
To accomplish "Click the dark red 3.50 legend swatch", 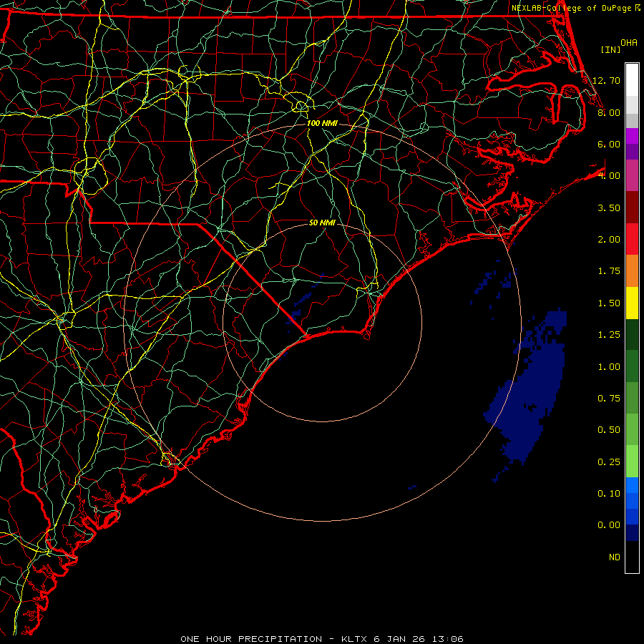I will (x=632, y=208).
